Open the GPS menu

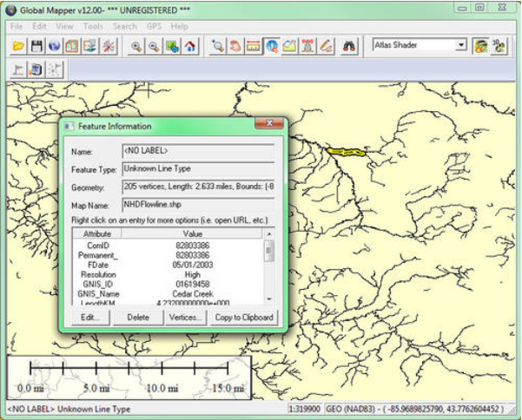click(x=154, y=26)
